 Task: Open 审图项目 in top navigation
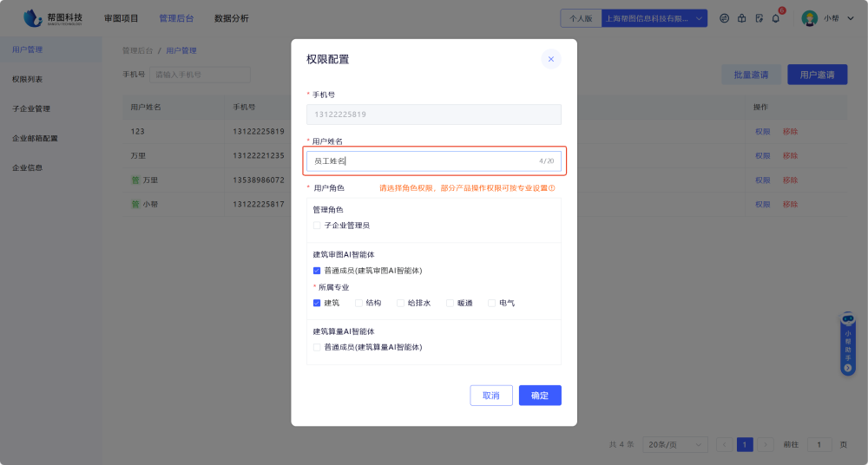(121, 18)
